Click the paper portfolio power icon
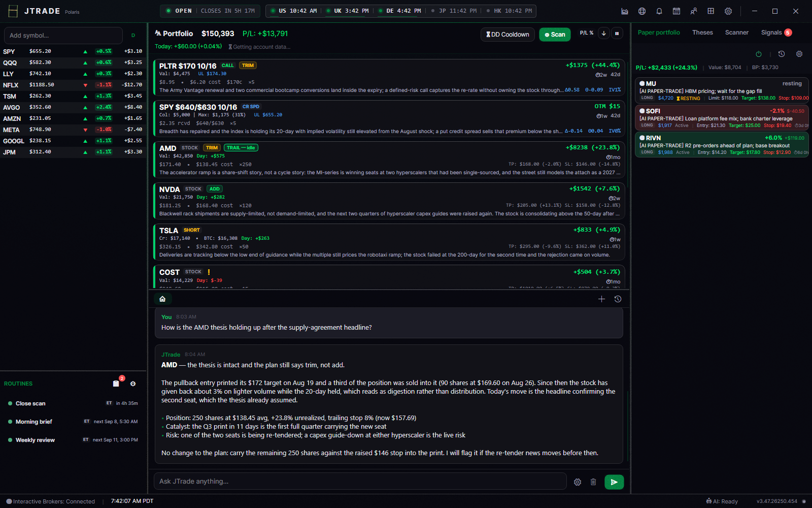The image size is (812, 508). coord(759,54)
